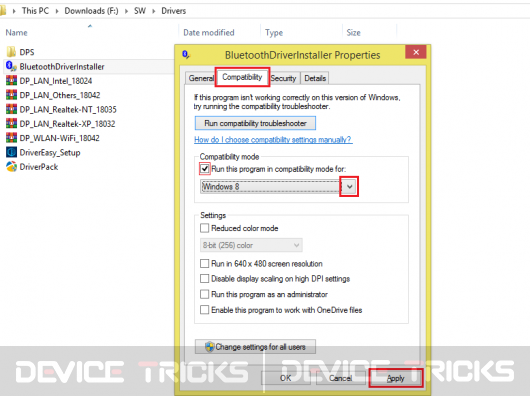Expand the SW breadcrumb arrow
This screenshot has width=530, height=396.
click(153, 11)
